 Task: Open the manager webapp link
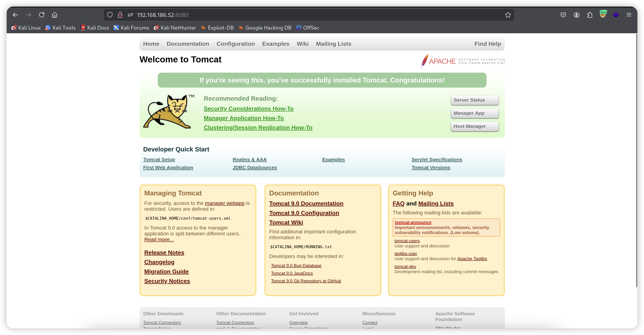(x=224, y=203)
